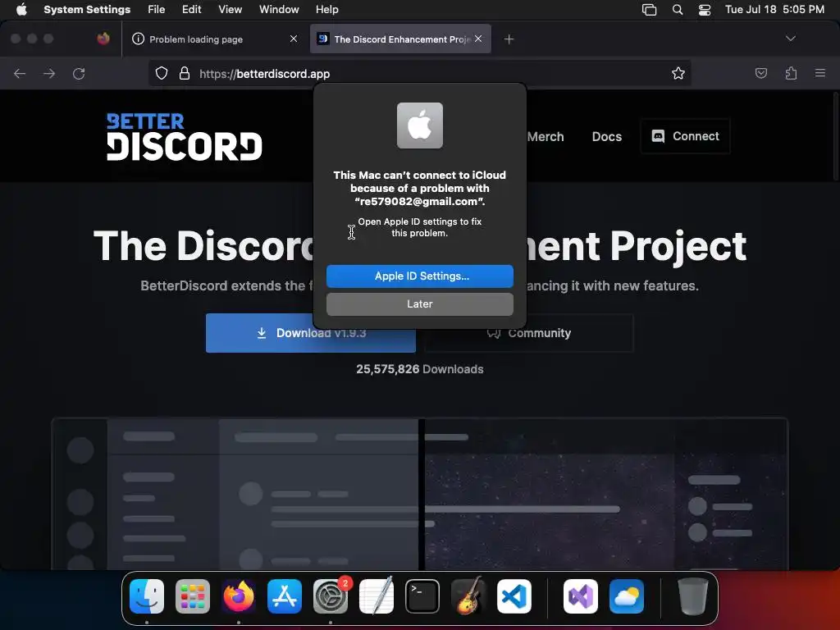Go back one page in Firefox
Viewport: 840px width, 630px height.
click(20, 73)
